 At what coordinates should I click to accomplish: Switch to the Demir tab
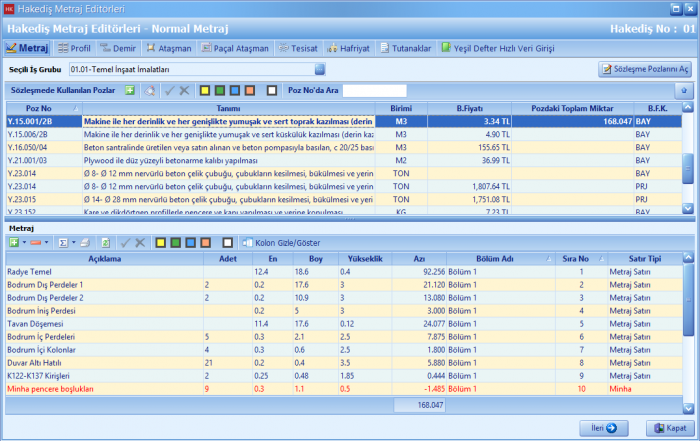pyautogui.click(x=118, y=47)
